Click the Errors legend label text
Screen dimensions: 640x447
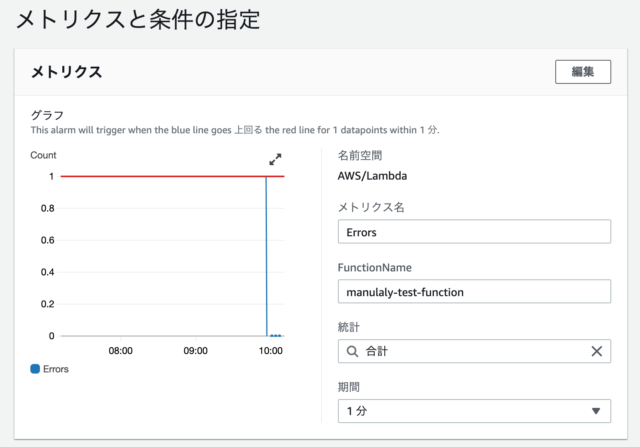coord(56,369)
